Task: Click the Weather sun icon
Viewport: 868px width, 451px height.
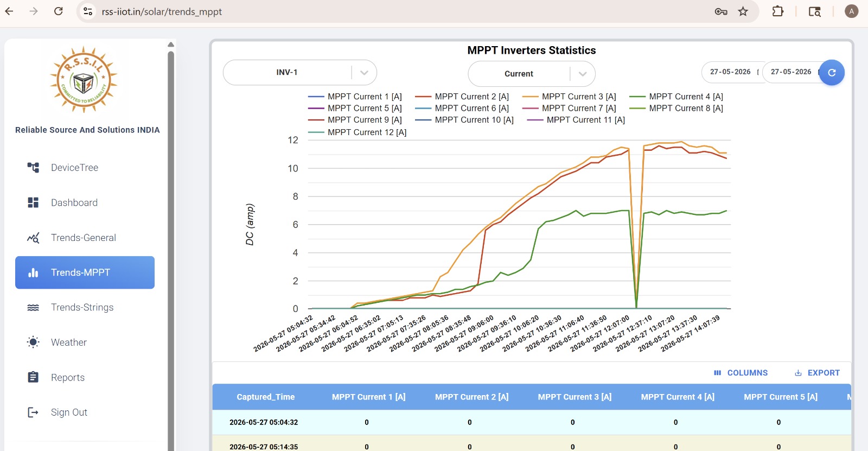Action: pos(33,342)
